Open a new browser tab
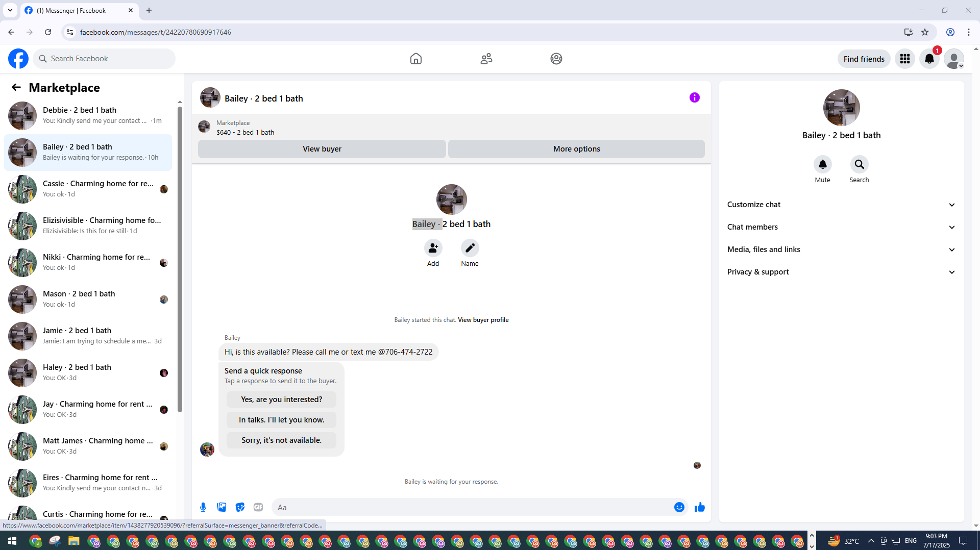 (149, 10)
